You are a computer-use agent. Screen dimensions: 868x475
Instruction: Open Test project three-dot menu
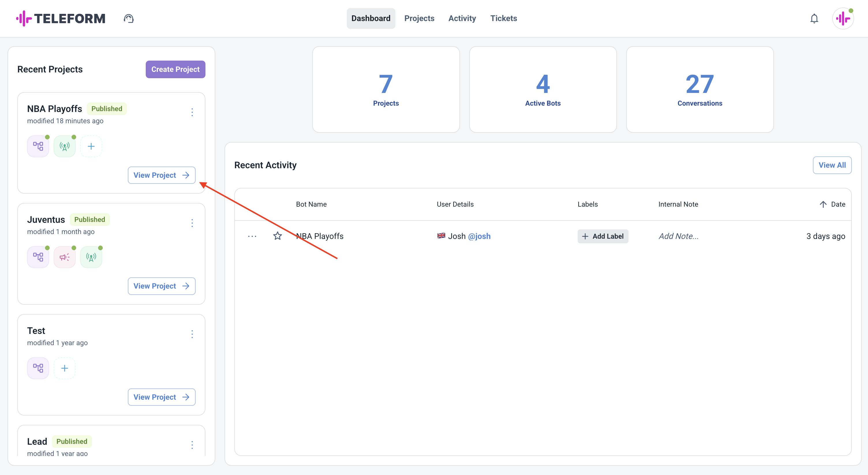(192, 334)
